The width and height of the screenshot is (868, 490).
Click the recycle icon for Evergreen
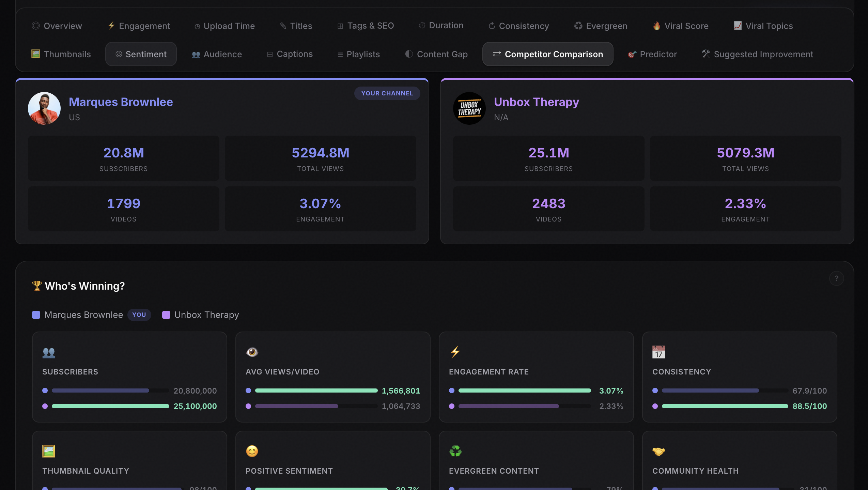coord(578,26)
